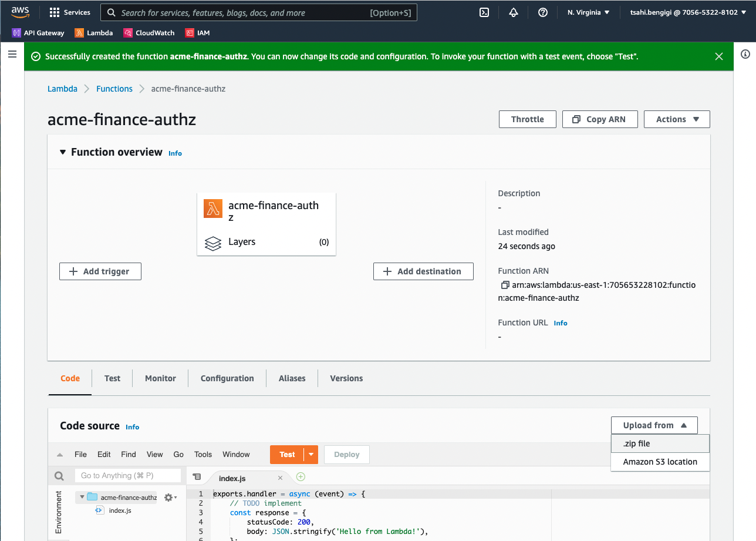This screenshot has width=756, height=541.
Task: Launch CloudShell terminal icon
Action: 484,12
